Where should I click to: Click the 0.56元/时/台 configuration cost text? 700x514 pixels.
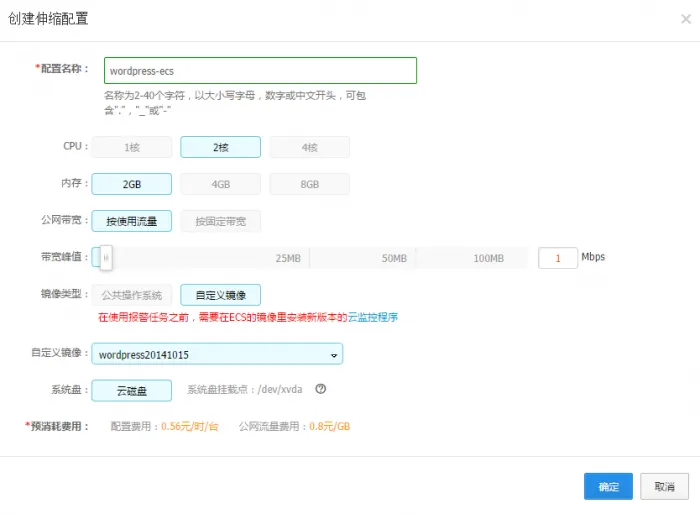click(x=190, y=426)
